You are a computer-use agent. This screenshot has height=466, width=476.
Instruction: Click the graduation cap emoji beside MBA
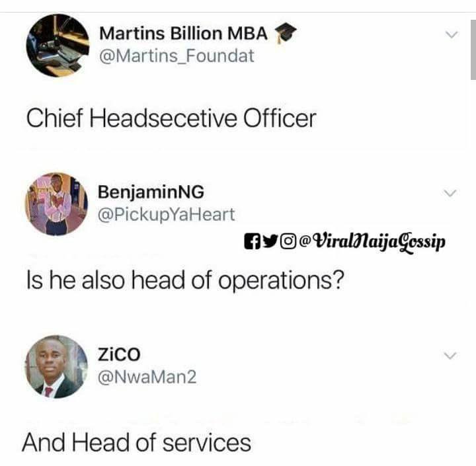pos(285,33)
